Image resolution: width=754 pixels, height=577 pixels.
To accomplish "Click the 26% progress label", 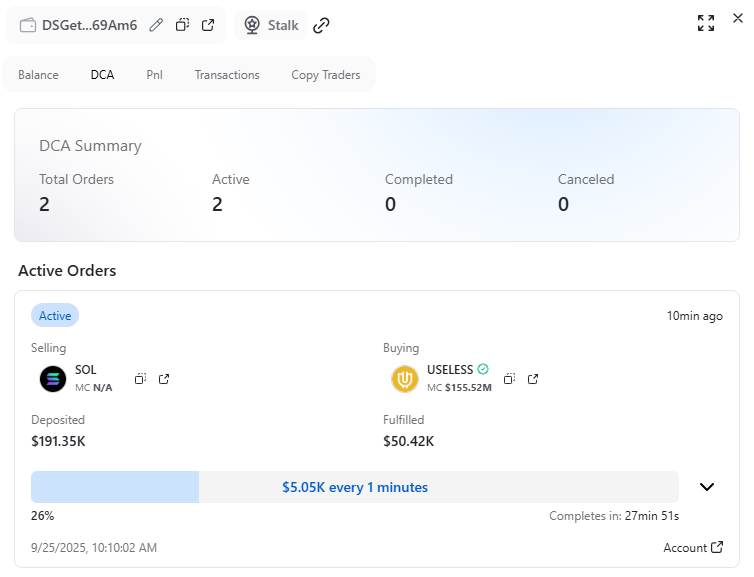I will coord(42,516).
